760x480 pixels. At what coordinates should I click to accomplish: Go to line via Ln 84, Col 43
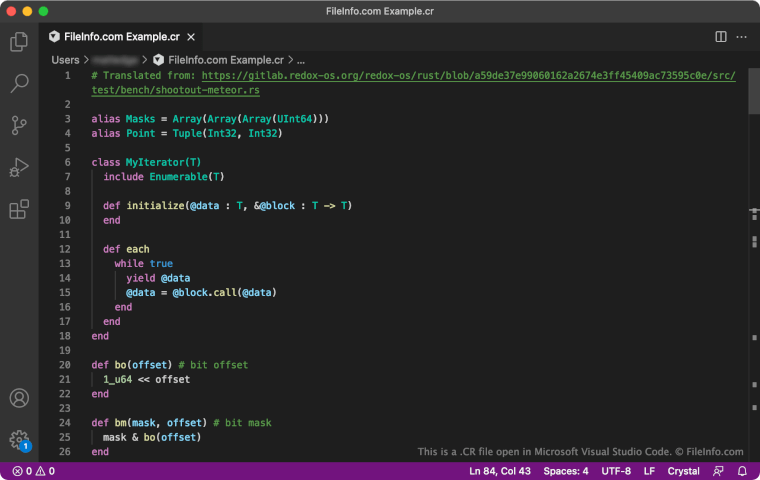pyautogui.click(x=500, y=471)
